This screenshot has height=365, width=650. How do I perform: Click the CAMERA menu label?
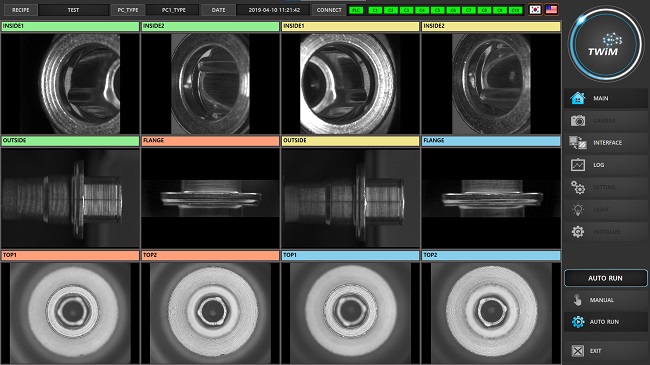(604, 121)
